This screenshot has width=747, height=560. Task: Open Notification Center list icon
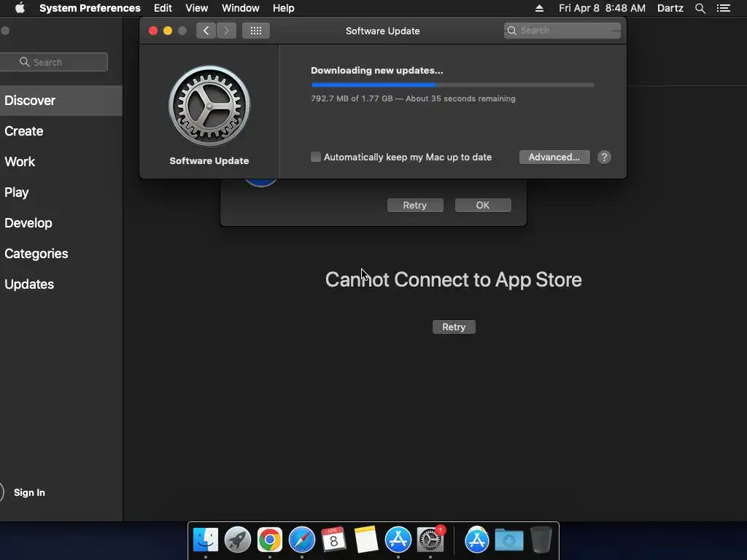[x=724, y=8]
